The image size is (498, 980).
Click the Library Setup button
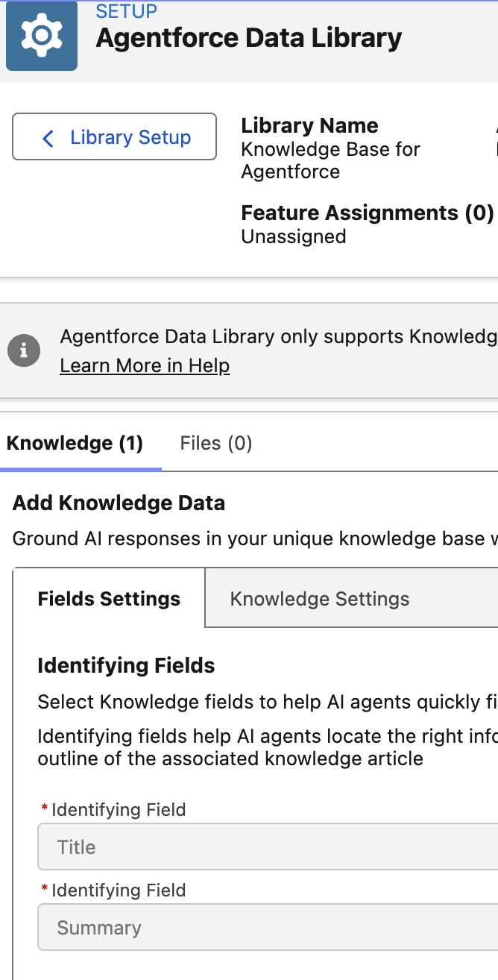[113, 137]
